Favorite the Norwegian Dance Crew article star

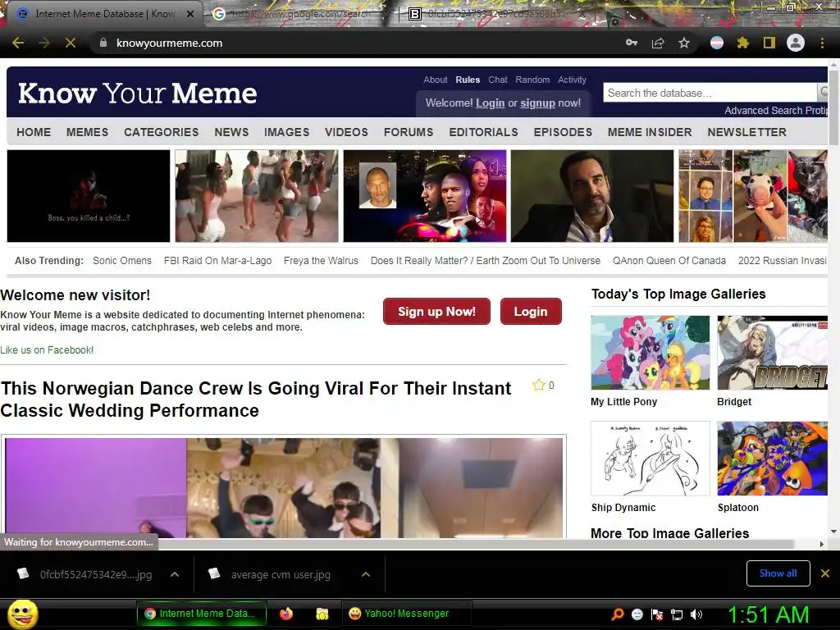click(538, 385)
